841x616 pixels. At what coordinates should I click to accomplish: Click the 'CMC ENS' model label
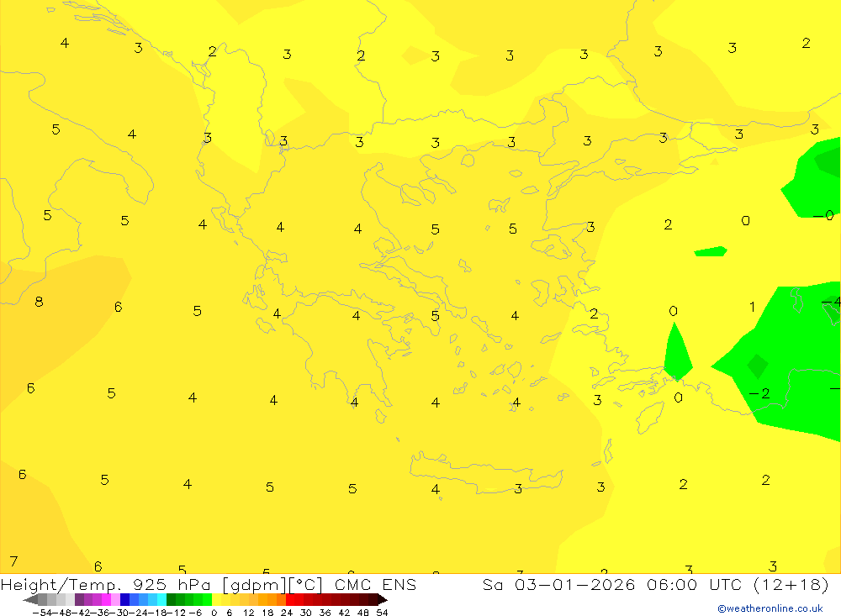click(x=375, y=585)
